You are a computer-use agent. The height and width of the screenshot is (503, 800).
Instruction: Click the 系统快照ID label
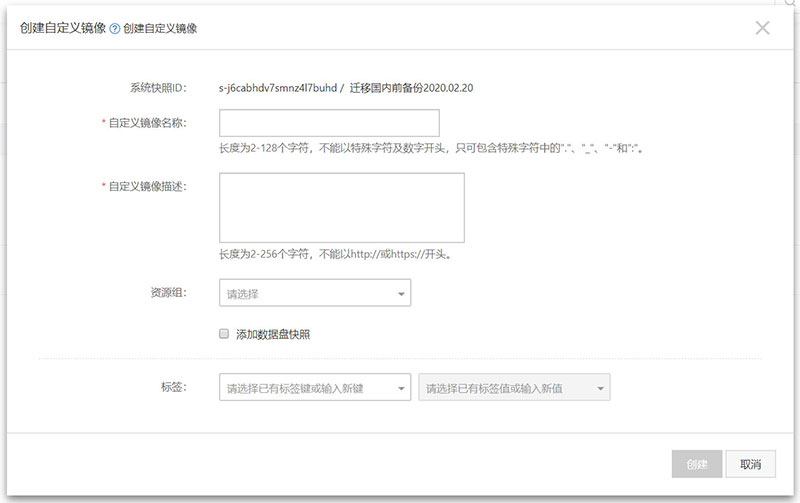click(158, 88)
